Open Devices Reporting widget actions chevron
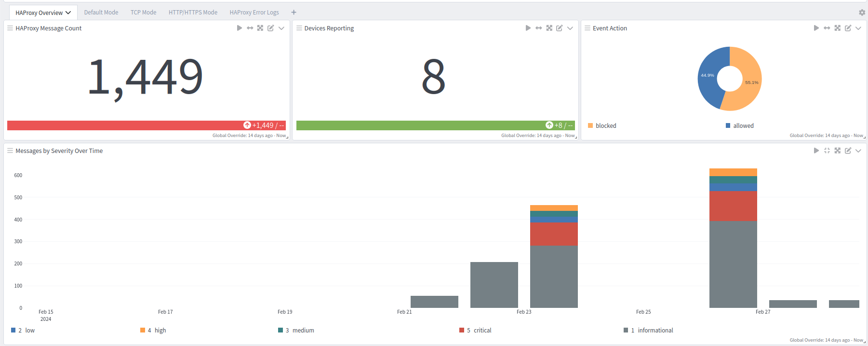The image size is (868, 346). pos(570,28)
